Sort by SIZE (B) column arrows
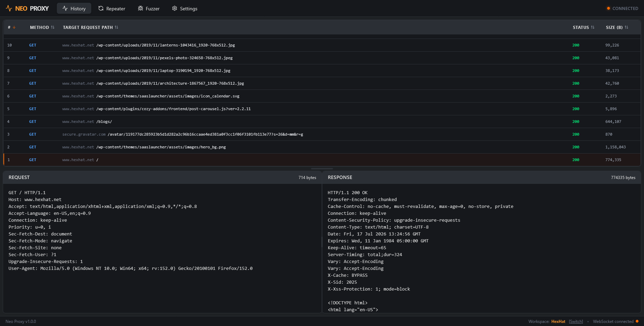Viewport: 644px width, 326px height. point(626,27)
